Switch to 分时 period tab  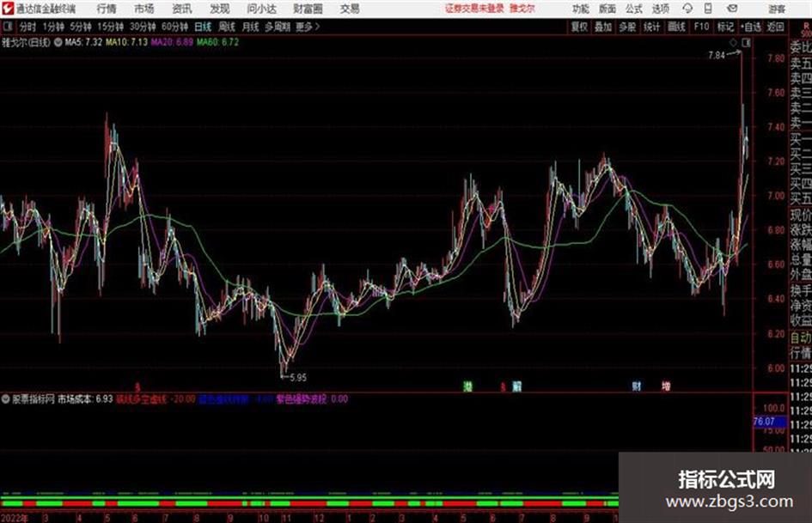[28, 27]
